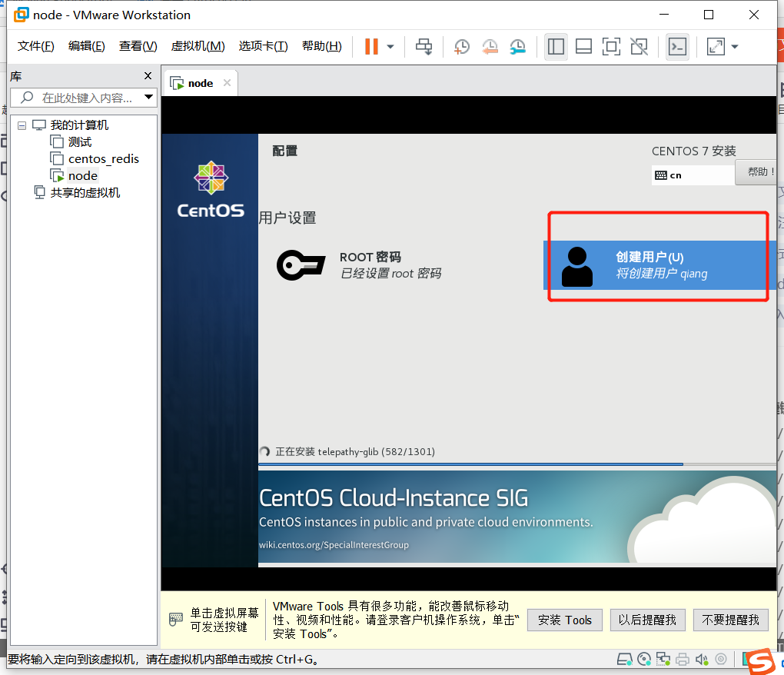Click the user silhouette icon
784x675 pixels.
577,267
